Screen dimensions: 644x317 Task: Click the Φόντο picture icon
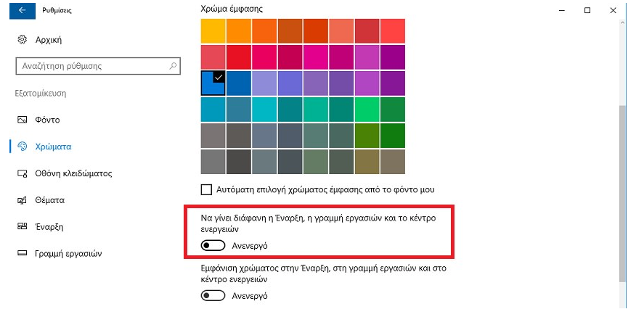[x=22, y=120]
